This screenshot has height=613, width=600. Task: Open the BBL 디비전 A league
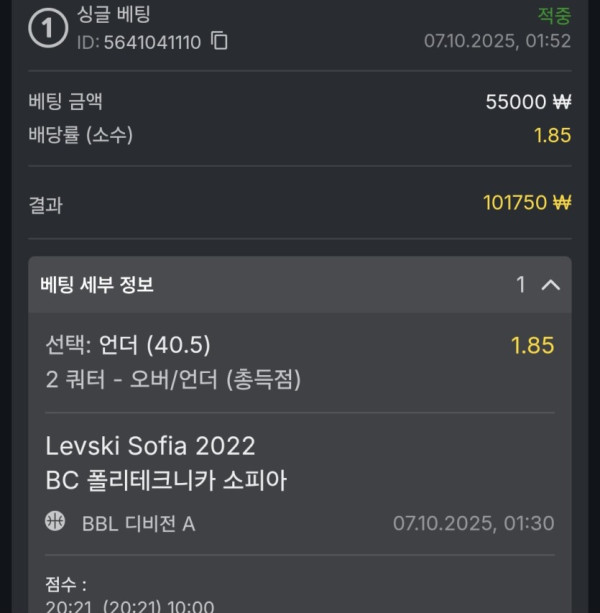point(138,523)
